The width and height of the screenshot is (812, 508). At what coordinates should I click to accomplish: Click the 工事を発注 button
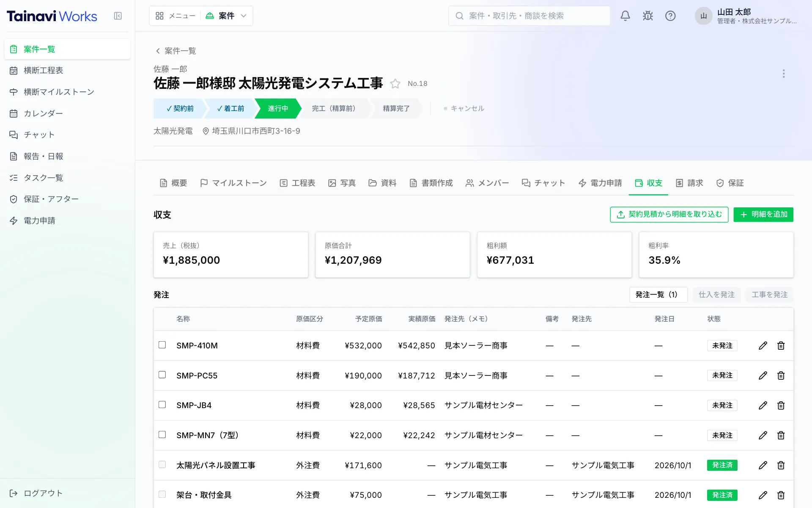[769, 295]
